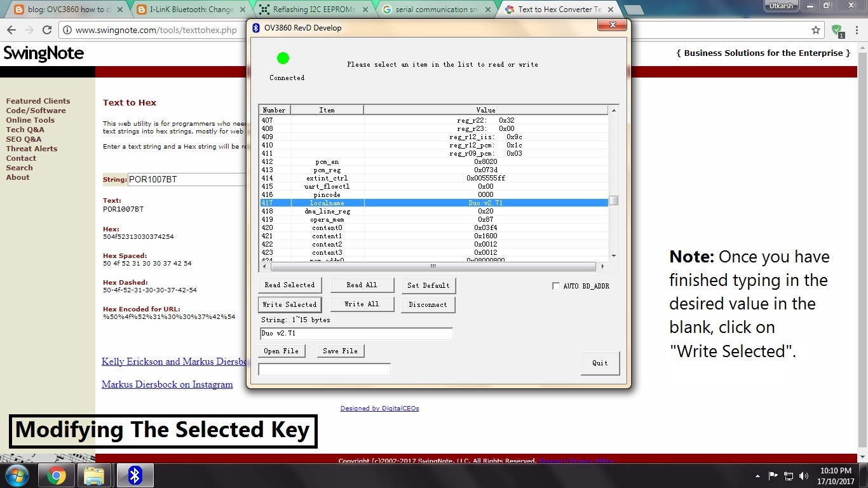Click the Set Default button

point(428,285)
